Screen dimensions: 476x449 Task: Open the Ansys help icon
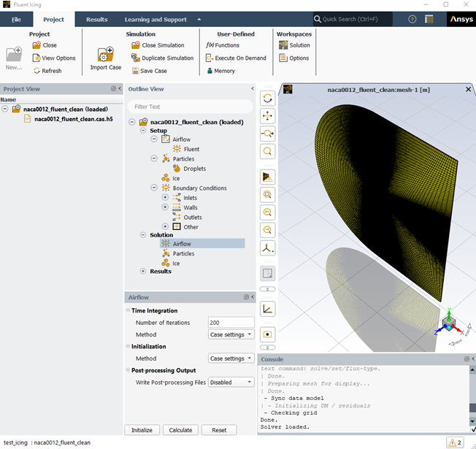(412, 20)
